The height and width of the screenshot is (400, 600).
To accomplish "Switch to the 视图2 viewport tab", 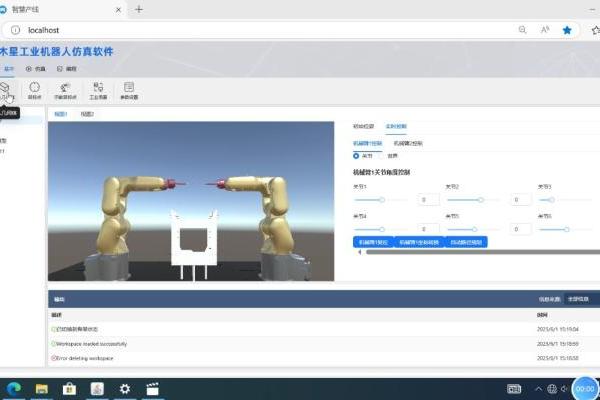I will [87, 115].
